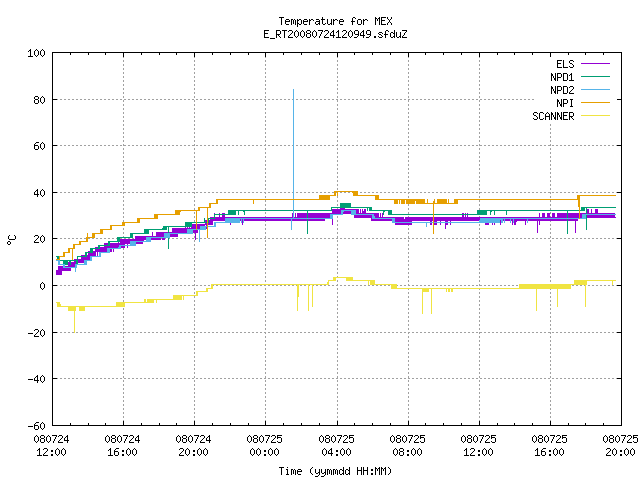
Task: Click the 080724 12:00 x-axis label
Action: coord(51,446)
